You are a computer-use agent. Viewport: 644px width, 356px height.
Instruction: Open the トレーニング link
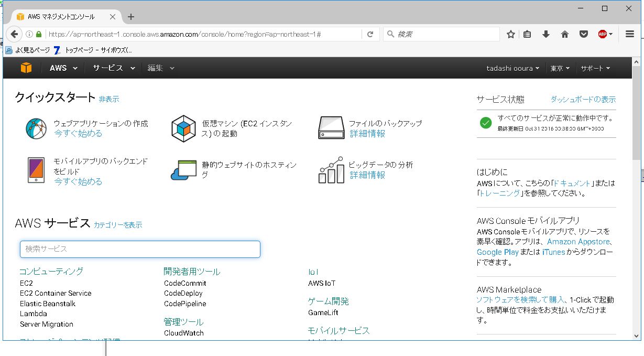click(x=500, y=193)
